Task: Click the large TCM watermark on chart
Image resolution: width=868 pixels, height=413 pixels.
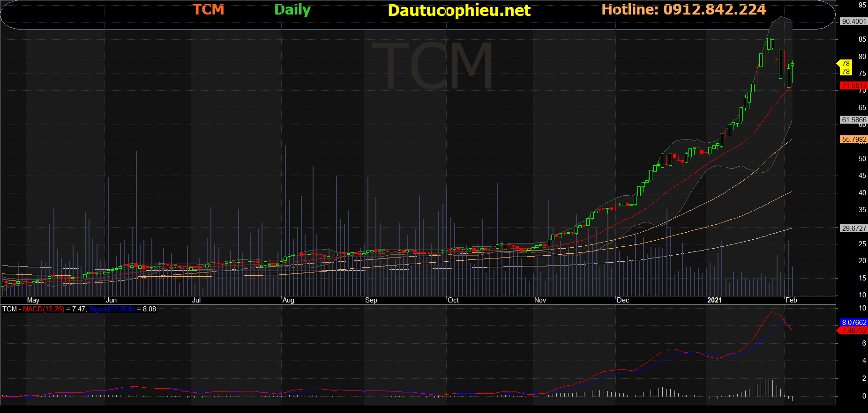Action: click(432, 66)
